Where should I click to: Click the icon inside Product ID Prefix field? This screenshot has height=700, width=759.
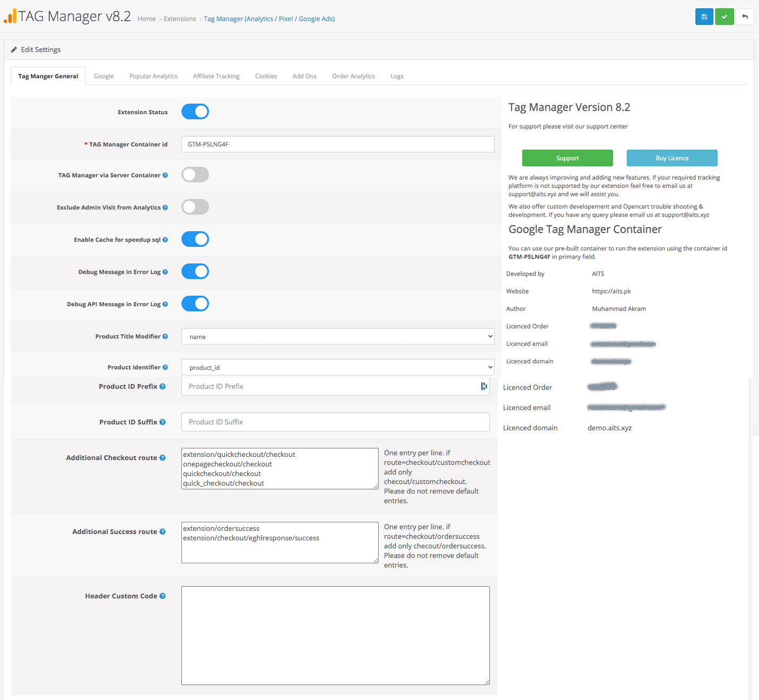[483, 386]
